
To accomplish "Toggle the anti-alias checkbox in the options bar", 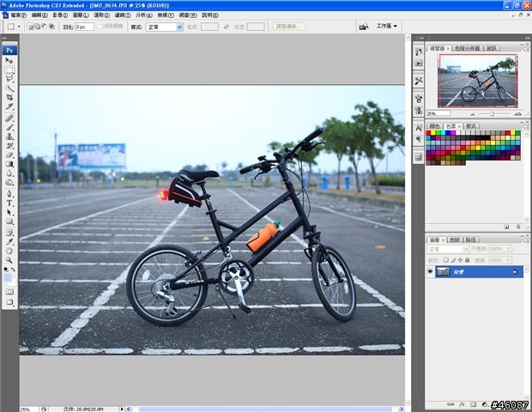I will (x=100, y=26).
